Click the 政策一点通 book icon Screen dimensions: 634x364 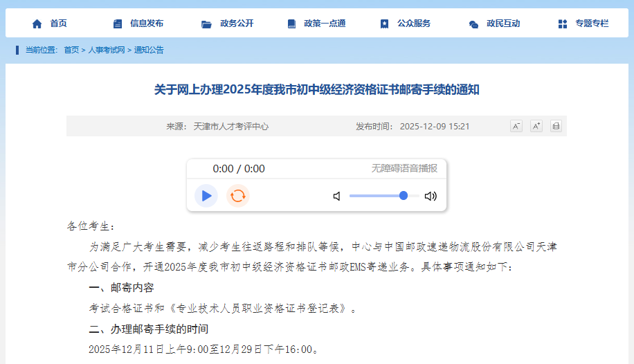(291, 24)
